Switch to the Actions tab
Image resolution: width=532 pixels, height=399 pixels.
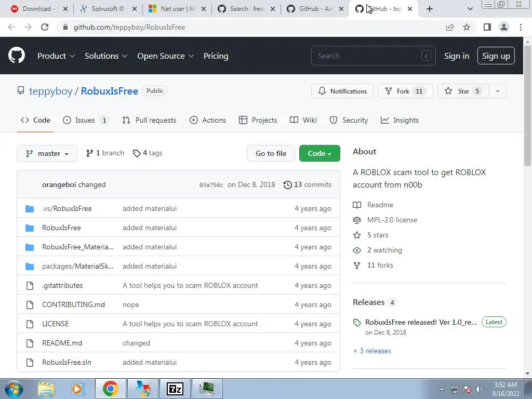click(x=208, y=120)
